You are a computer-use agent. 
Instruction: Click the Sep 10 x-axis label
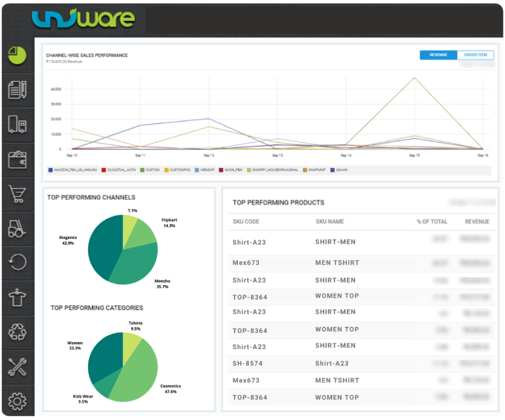72,155
